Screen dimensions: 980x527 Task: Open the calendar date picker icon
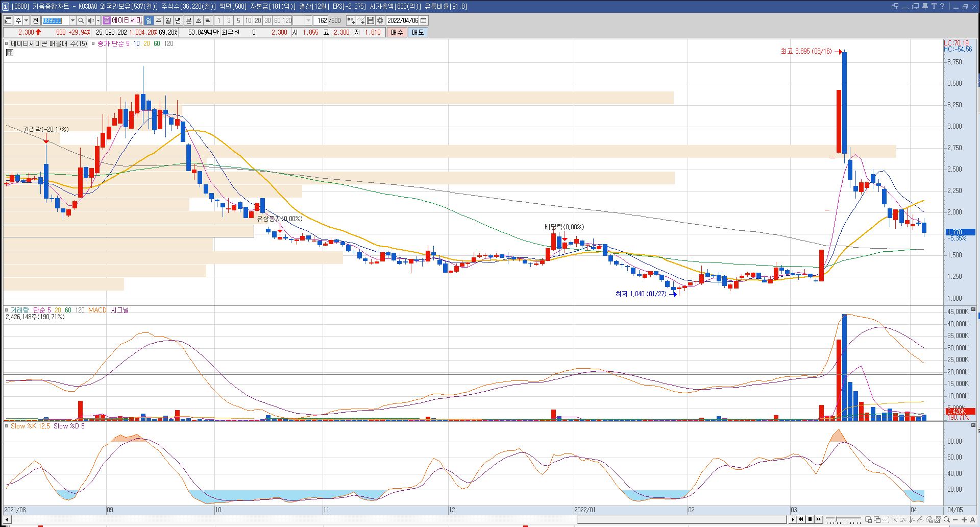[x=423, y=20]
